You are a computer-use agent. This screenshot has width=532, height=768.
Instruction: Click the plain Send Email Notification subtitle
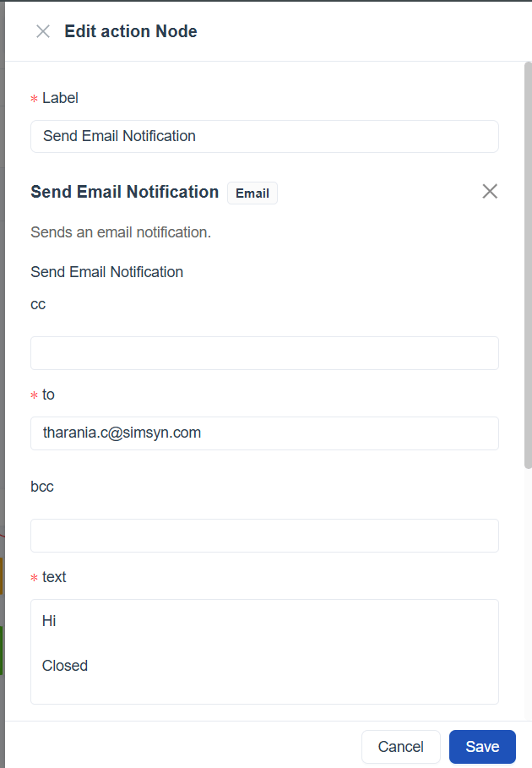pos(107,272)
